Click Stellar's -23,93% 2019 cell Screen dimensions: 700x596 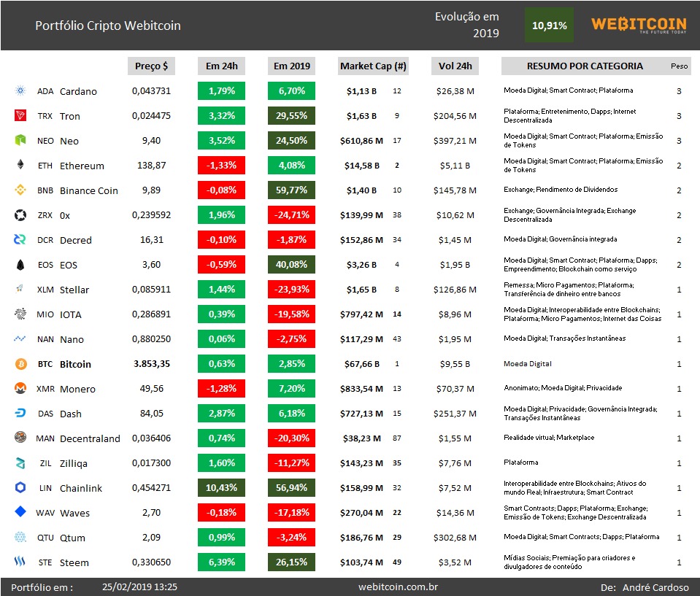[291, 289]
